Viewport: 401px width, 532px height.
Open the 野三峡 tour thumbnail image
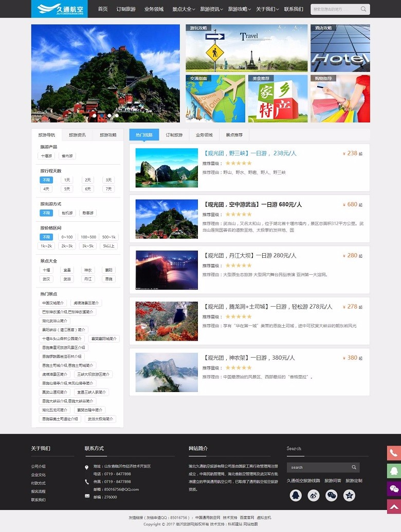click(x=167, y=168)
